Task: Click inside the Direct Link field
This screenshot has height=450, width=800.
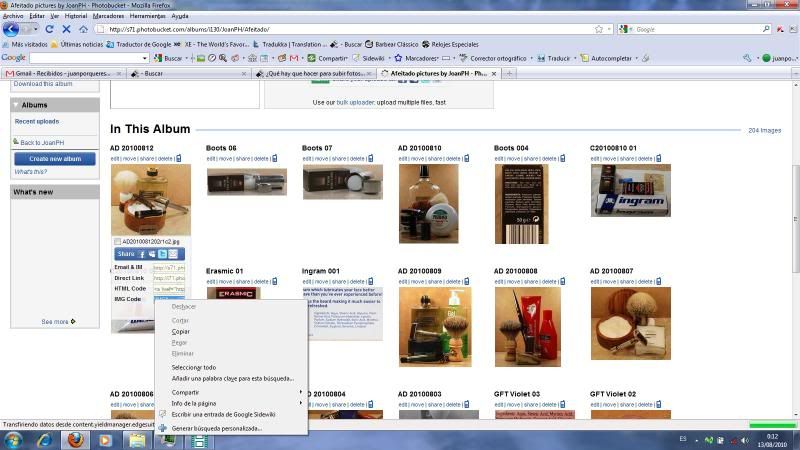Action: tap(169, 278)
